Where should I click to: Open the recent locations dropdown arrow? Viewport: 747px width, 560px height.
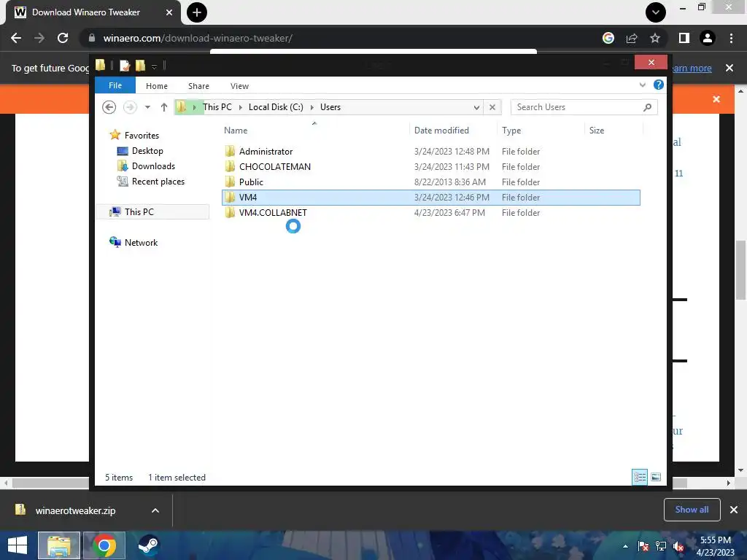pyautogui.click(x=147, y=107)
